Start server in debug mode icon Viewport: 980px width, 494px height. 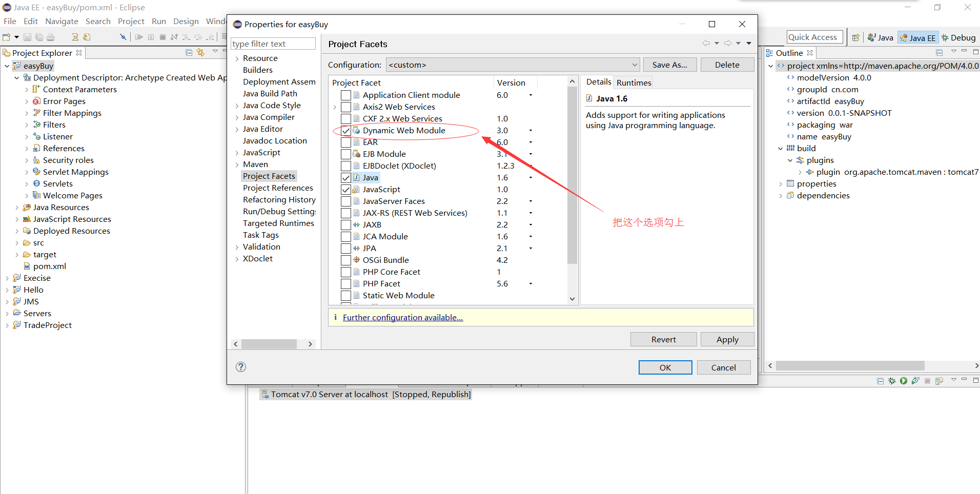(892, 381)
